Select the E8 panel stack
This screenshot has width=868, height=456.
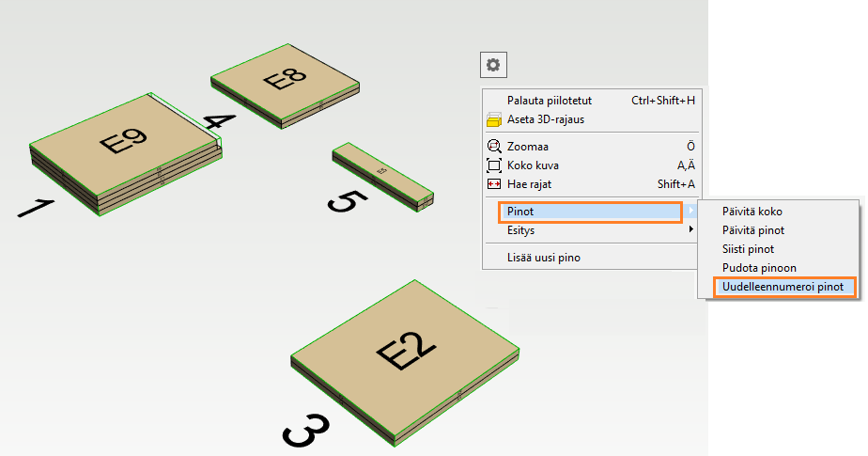pos(285,85)
